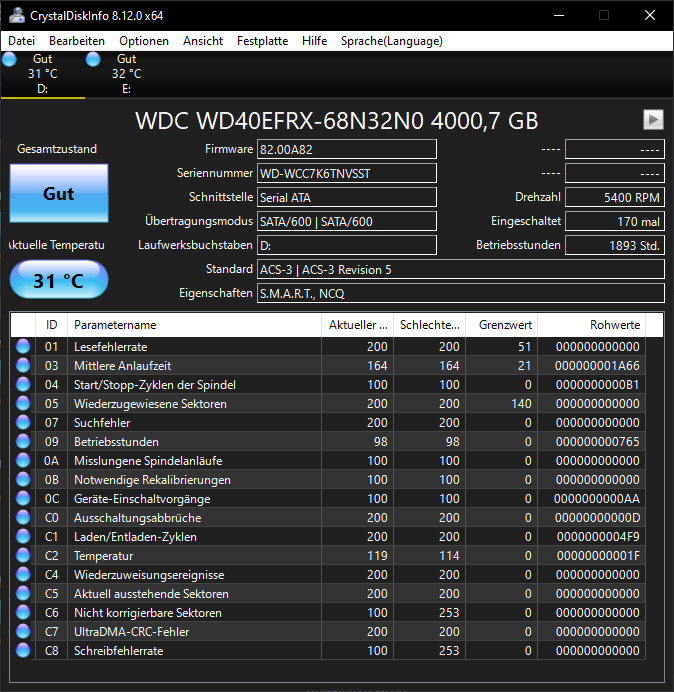Click status orb for Misslungene Spindelanläufe
This screenshot has width=674, height=692.
tap(23, 460)
